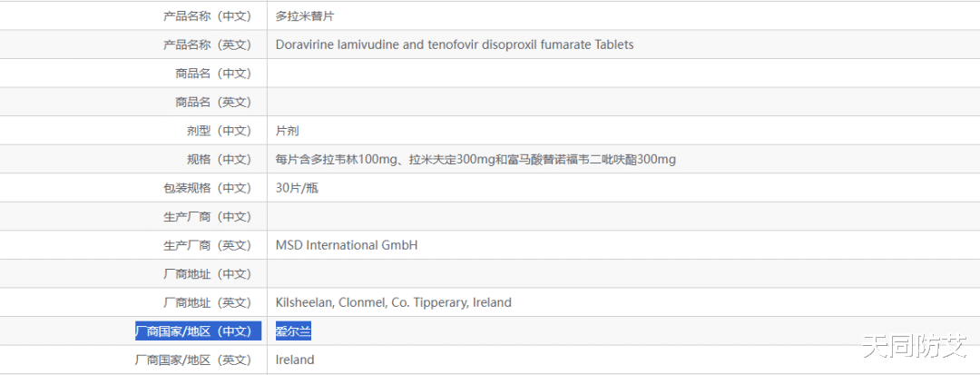Viewport: 980px width, 375px height.
Task: Click the 厂商地址（英文） label cell
Action: 206,302
